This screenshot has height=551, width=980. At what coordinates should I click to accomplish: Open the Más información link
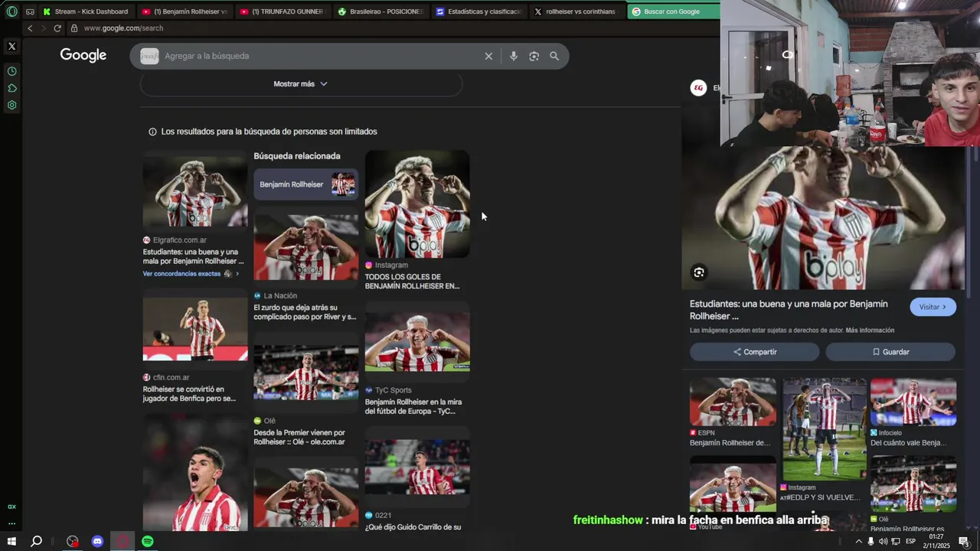[870, 331]
